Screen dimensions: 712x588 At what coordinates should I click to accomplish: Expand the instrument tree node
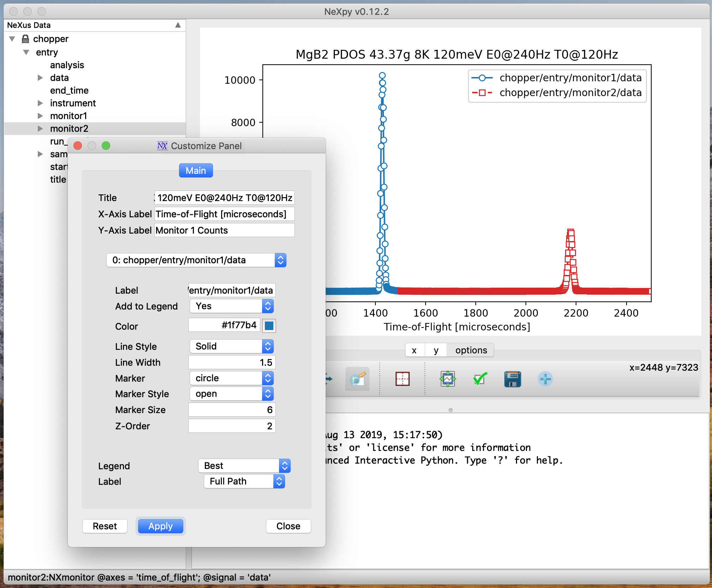(x=40, y=103)
